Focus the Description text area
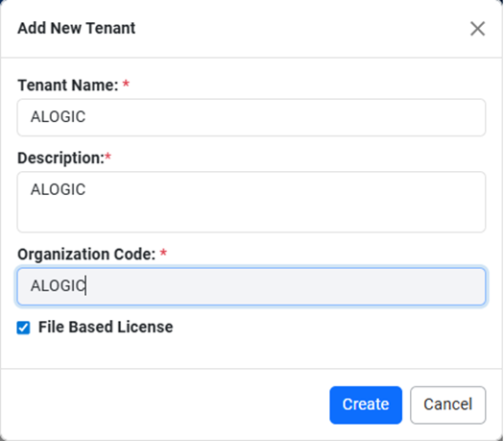The image size is (504, 441). coord(252,202)
